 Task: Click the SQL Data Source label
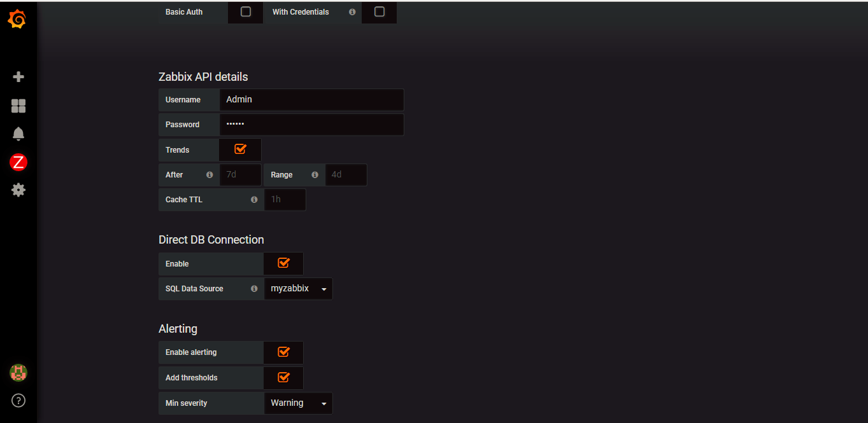[x=194, y=289]
